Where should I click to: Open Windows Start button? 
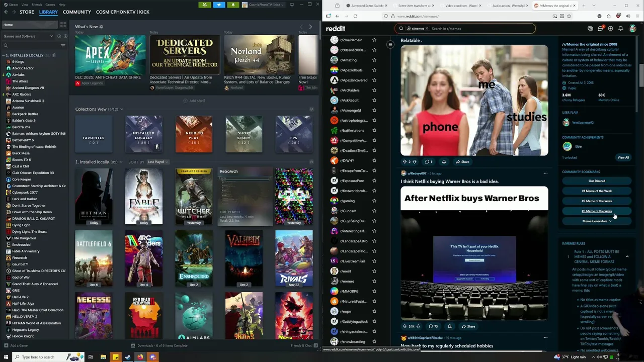6,357
